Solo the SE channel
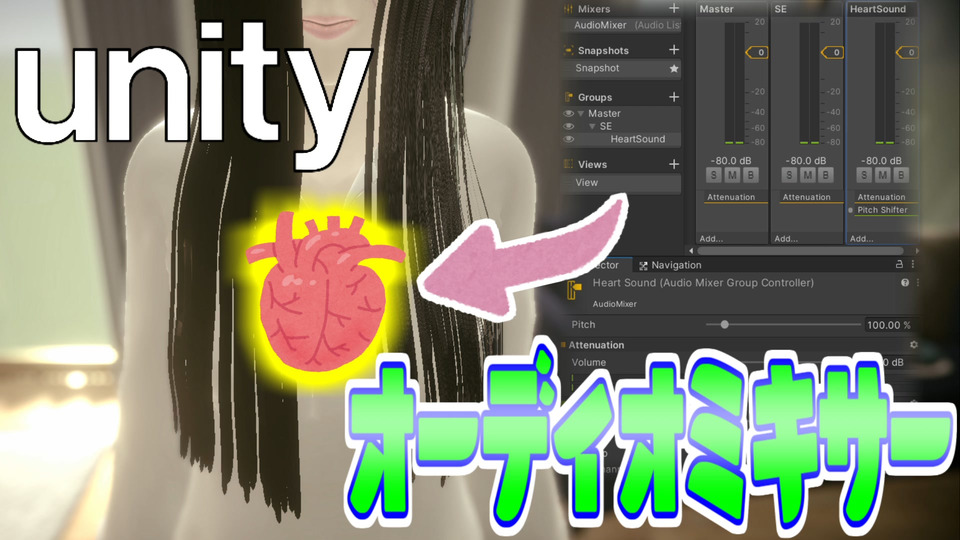Screen dimensions: 960x540 click(x=789, y=175)
